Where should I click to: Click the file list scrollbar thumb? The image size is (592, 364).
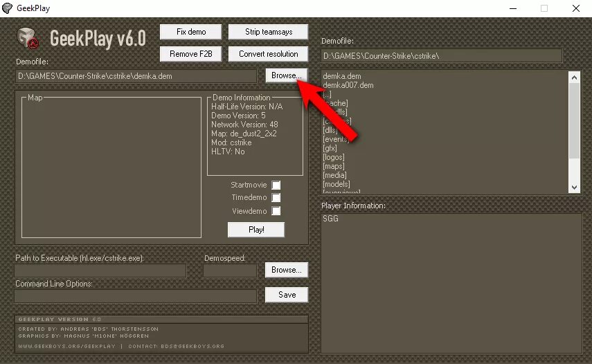point(574,120)
